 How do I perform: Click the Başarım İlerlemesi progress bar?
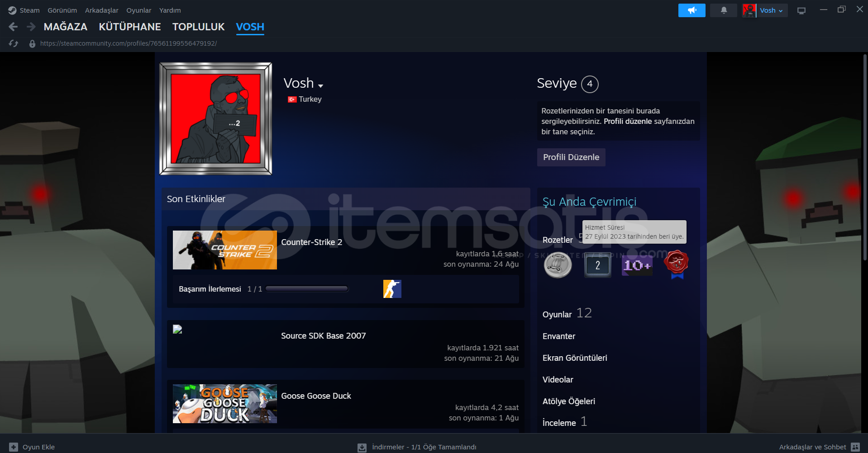307,289
